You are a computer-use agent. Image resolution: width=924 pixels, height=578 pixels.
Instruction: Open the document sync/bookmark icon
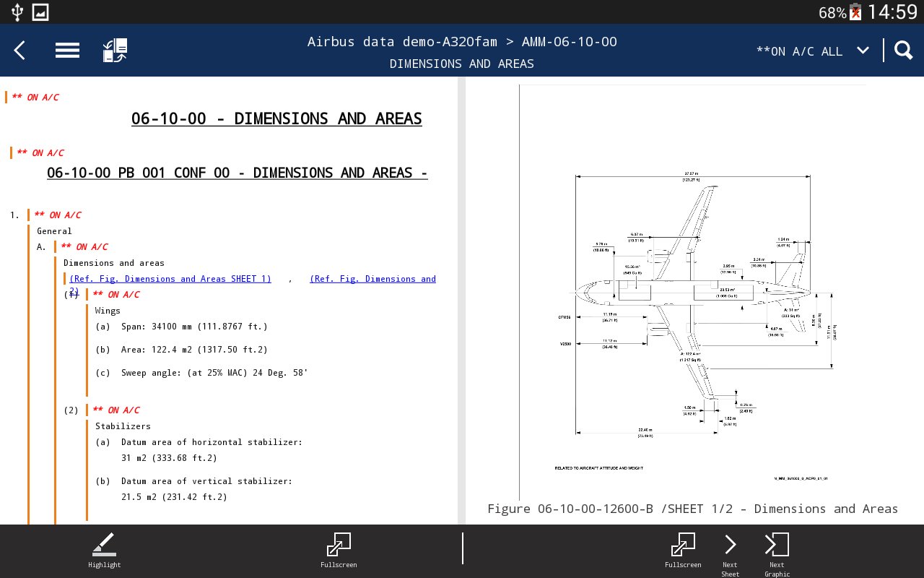click(x=115, y=51)
